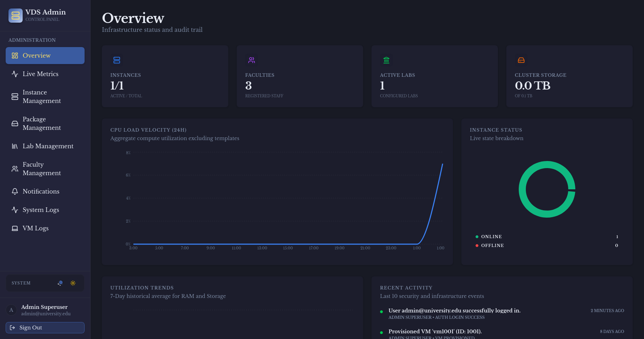This screenshot has width=644, height=339.
Task: Click the System Logs activity icon
Action: [x=15, y=210]
